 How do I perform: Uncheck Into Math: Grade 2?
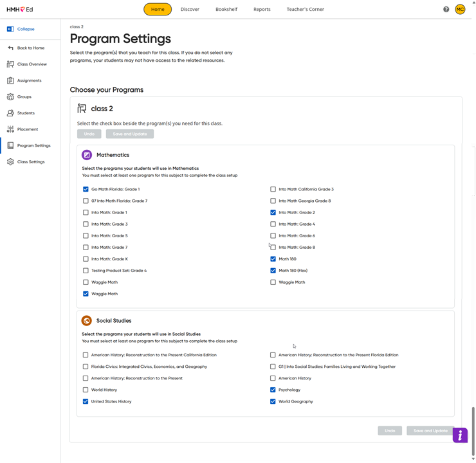(273, 212)
